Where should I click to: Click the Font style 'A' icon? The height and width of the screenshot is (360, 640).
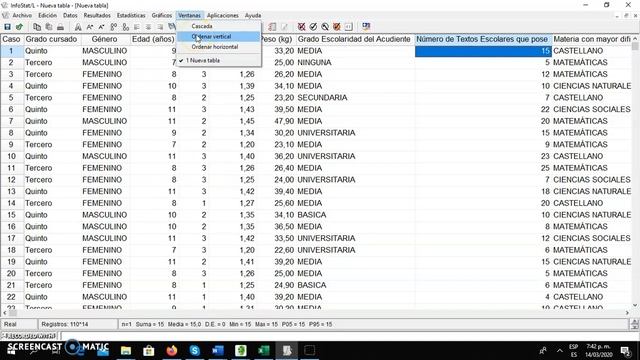(78, 27)
